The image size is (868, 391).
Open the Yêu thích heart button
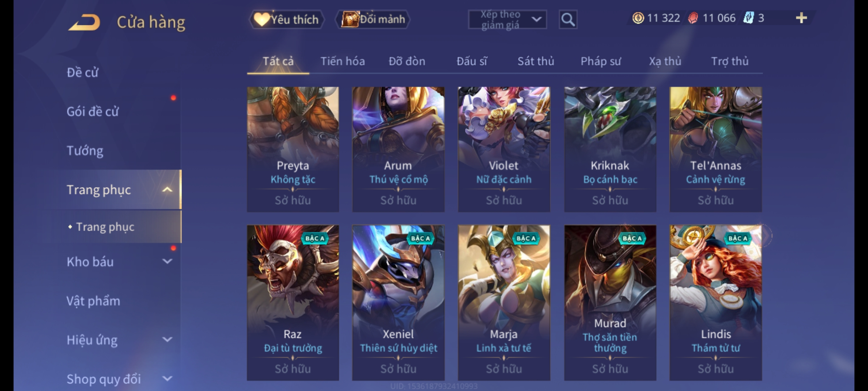286,19
